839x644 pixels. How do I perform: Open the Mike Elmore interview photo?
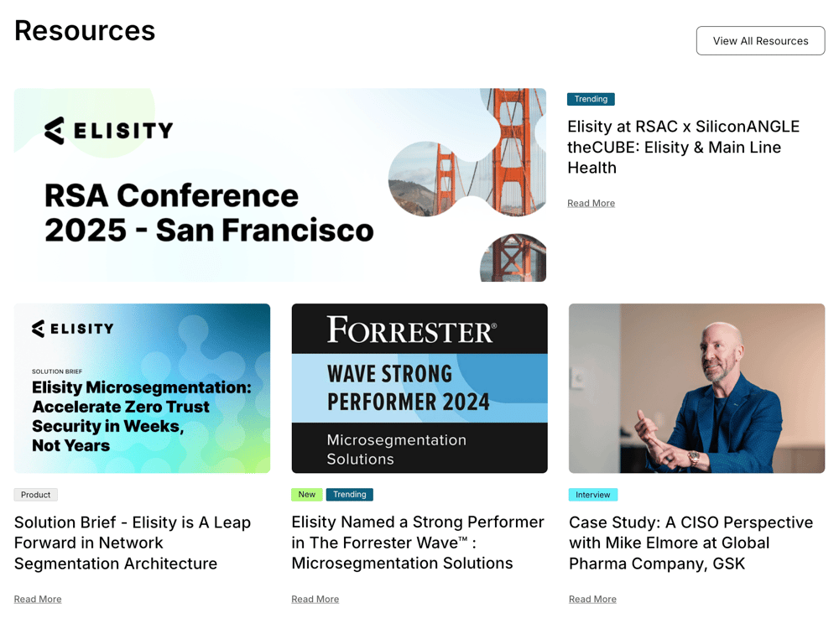click(696, 388)
